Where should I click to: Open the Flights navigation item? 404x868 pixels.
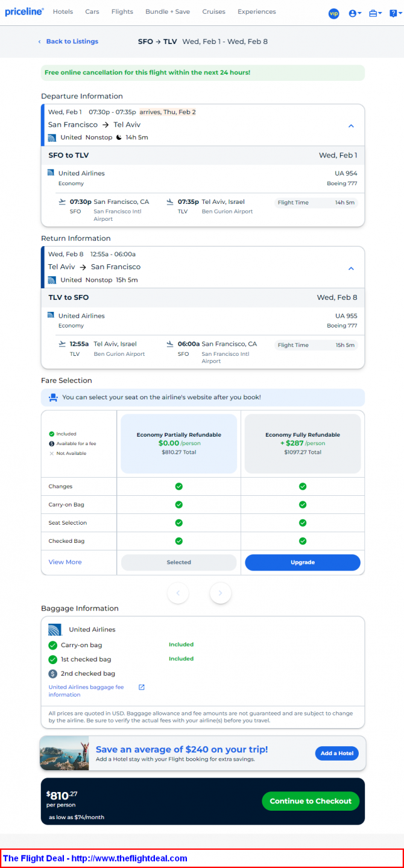[122, 11]
